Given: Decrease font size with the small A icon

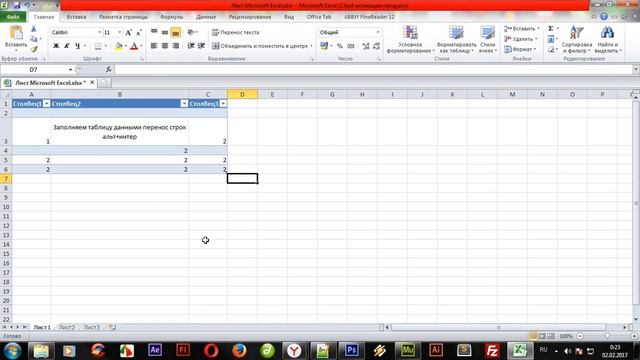Looking at the screenshot, I should [x=139, y=32].
